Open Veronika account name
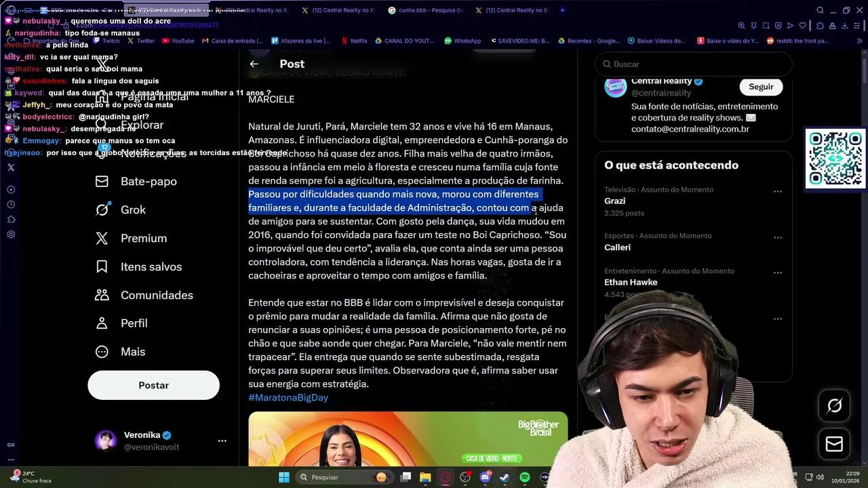This screenshot has width=868, height=488. [x=142, y=435]
